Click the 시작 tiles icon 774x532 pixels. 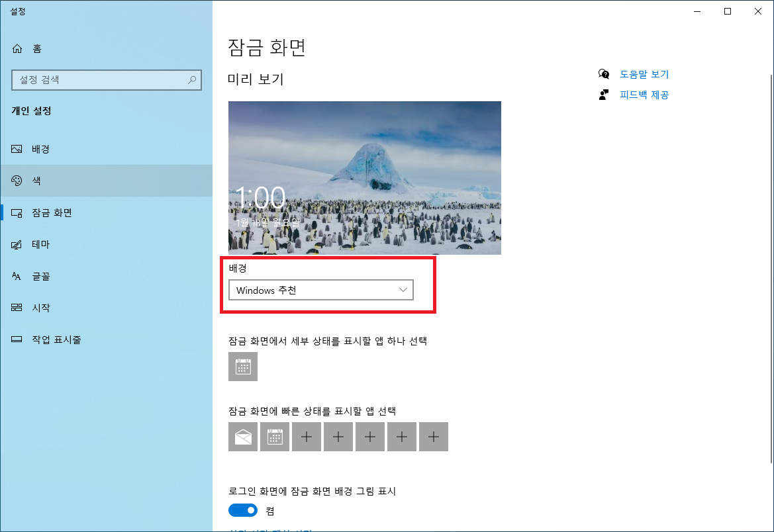17,308
